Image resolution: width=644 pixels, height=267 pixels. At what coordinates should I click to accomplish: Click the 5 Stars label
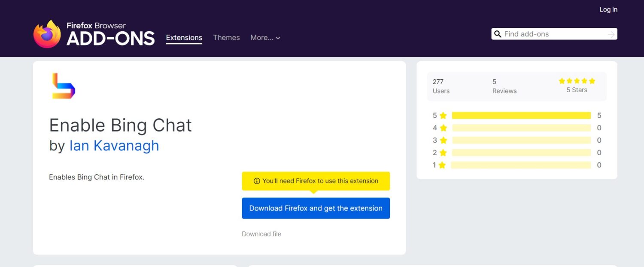pyautogui.click(x=577, y=90)
